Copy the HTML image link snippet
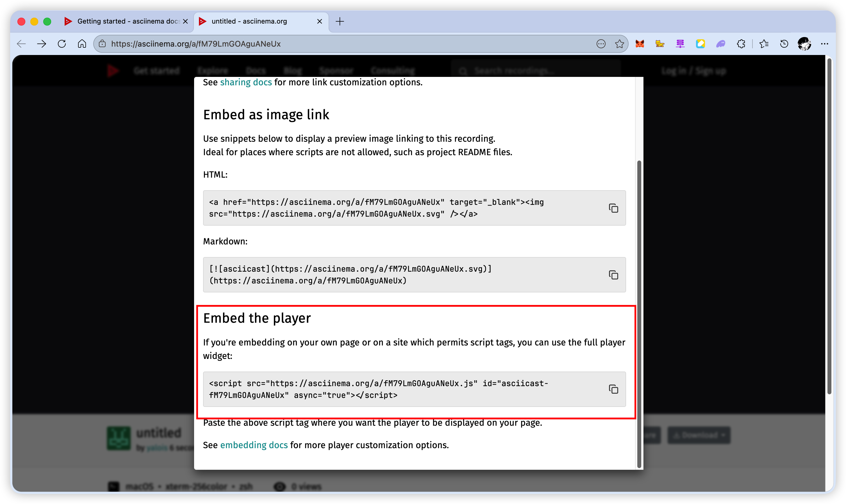This screenshot has width=846, height=504. click(x=613, y=208)
